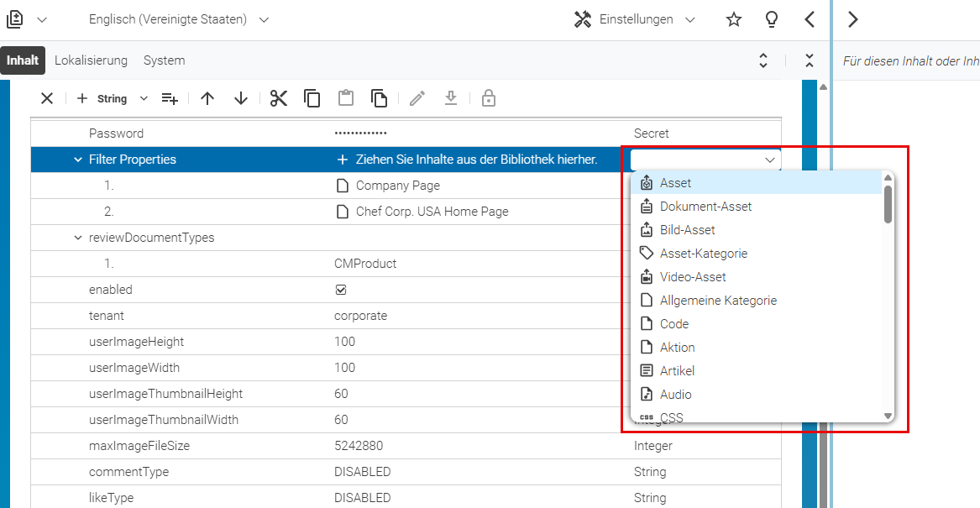Move property down with the down arrow
Viewport: 980px width, 508px height.
[241, 98]
